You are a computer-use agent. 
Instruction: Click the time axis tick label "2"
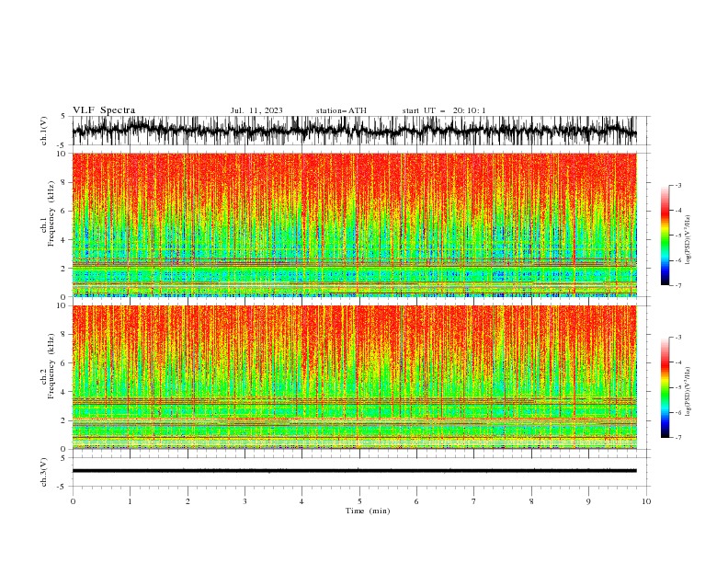click(188, 501)
